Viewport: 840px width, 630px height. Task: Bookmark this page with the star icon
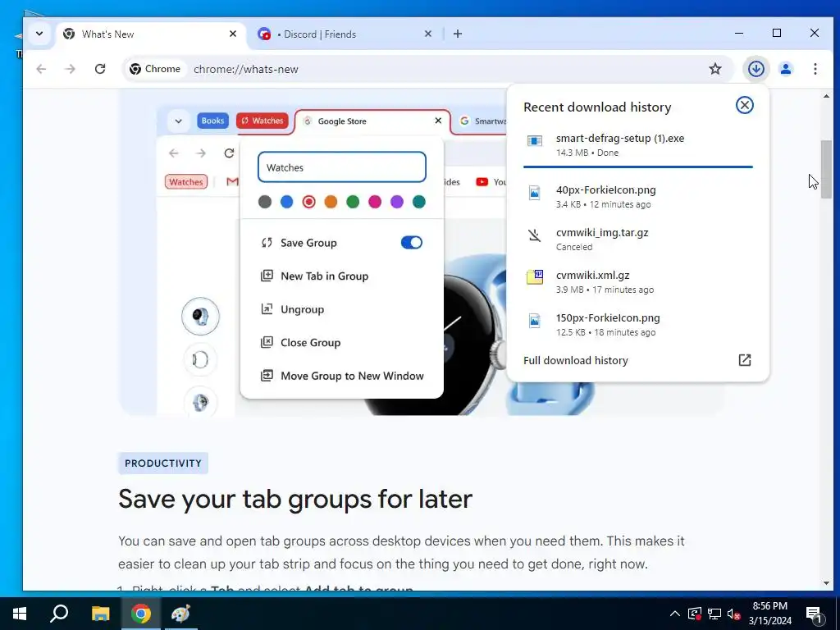click(715, 69)
